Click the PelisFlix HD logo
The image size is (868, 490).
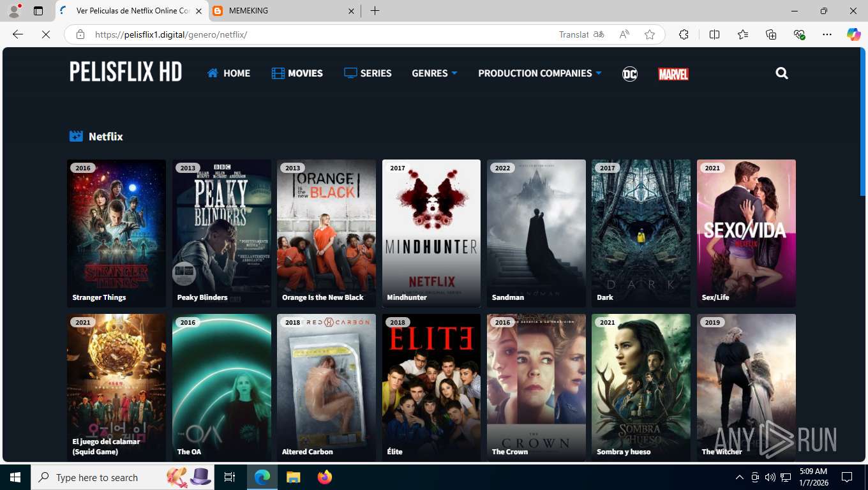[126, 71]
